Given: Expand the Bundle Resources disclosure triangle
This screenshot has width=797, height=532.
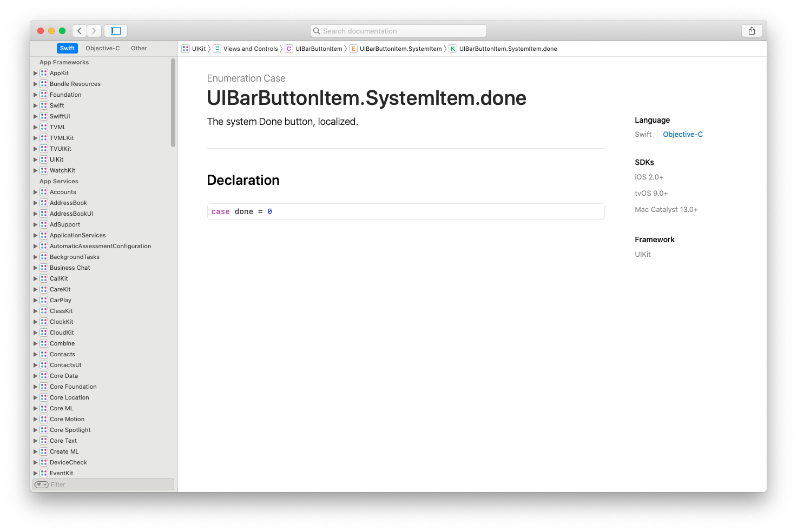Looking at the screenshot, I should (x=36, y=84).
